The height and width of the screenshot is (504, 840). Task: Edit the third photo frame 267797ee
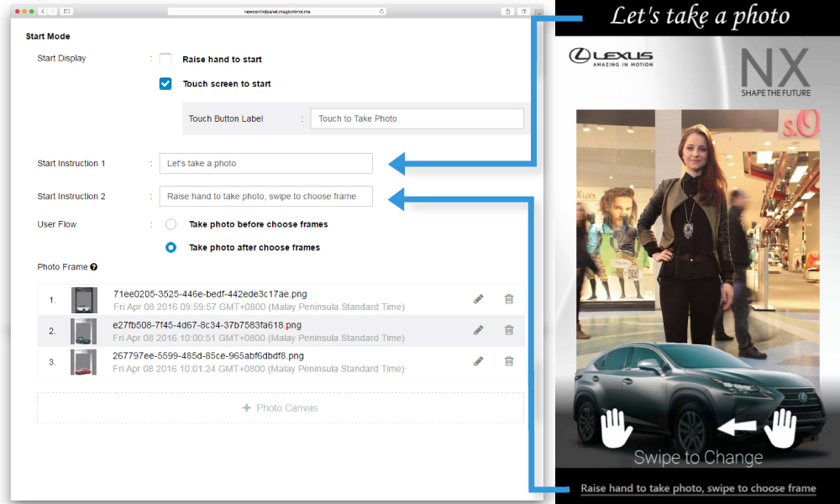(x=479, y=361)
